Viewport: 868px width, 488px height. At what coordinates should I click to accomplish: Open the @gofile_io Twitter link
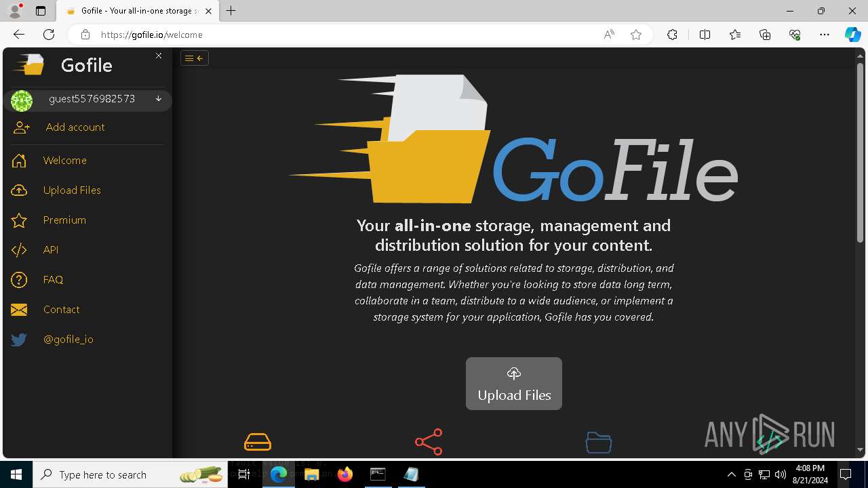[x=68, y=340]
